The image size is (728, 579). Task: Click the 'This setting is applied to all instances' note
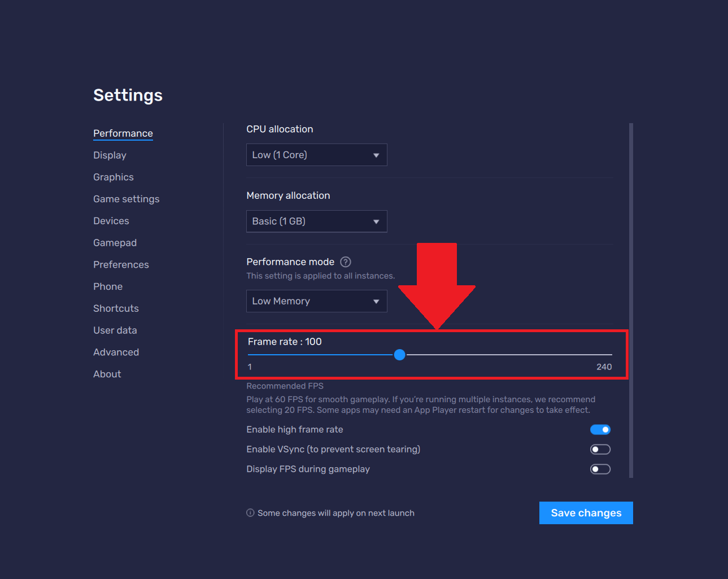click(321, 276)
